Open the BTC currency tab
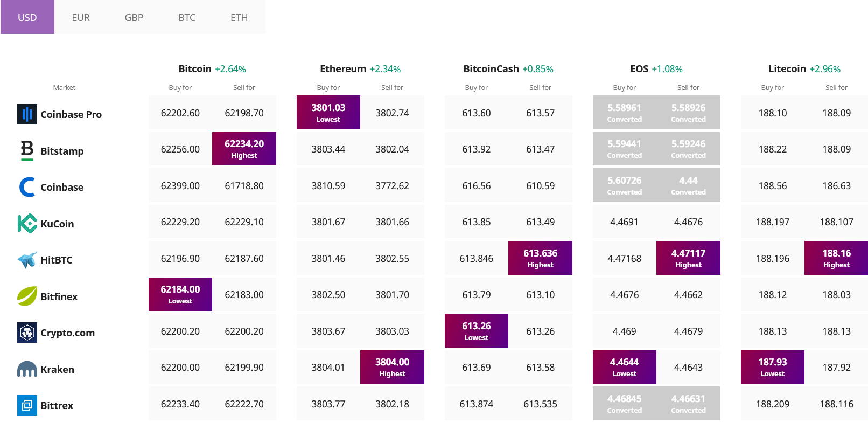Image resolution: width=868 pixels, height=422 pixels. tap(187, 17)
